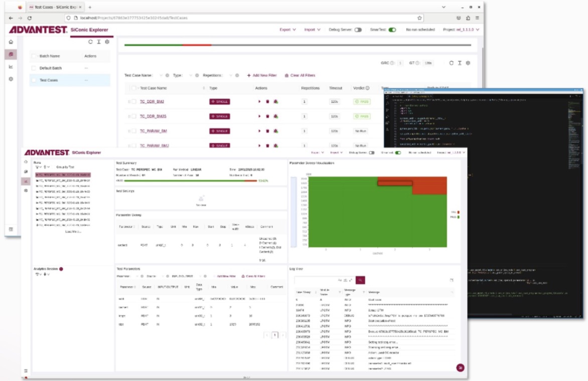Run the TC_DDR_BMJ test case play icon
Image resolution: width=588 pixels, height=381 pixels.
tap(259, 102)
